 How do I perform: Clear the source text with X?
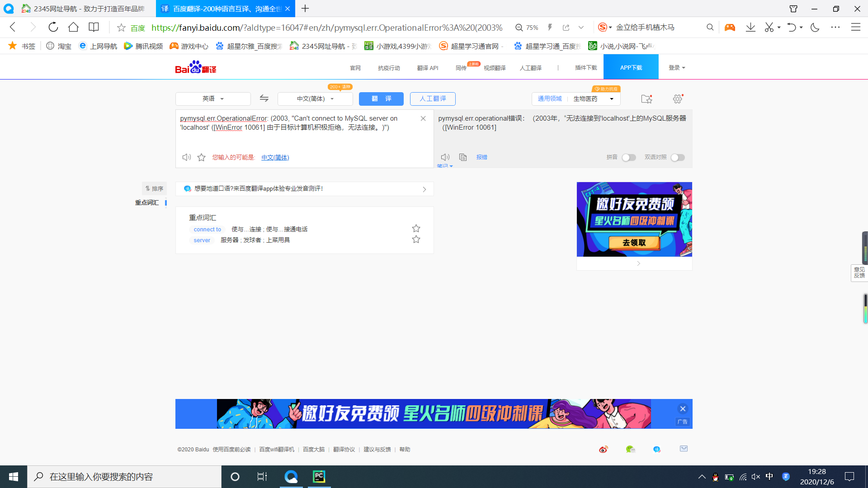(423, 118)
